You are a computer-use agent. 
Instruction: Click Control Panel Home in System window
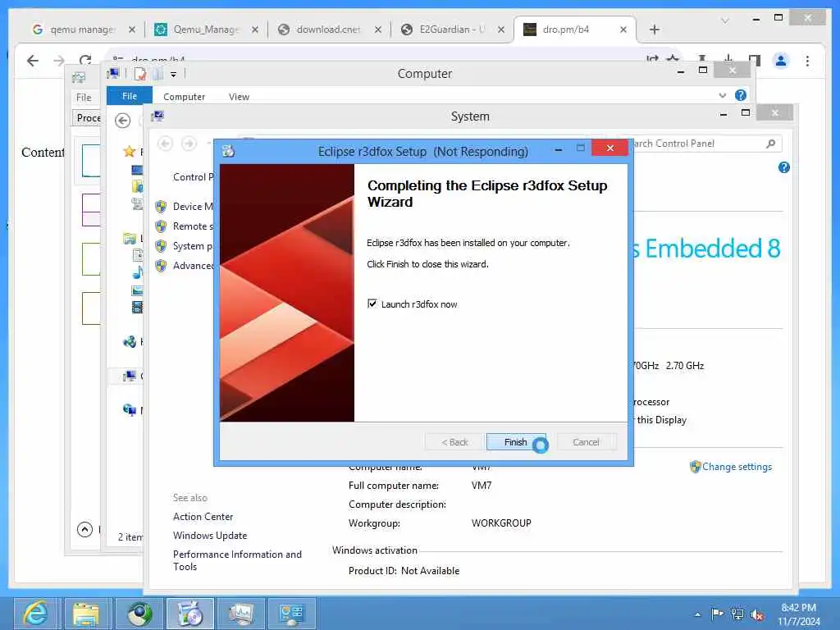[193, 177]
